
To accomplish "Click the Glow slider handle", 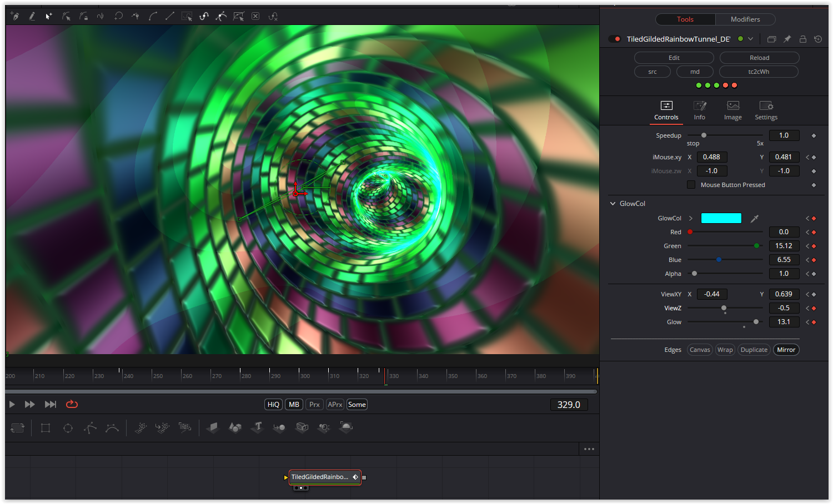I will tap(756, 322).
